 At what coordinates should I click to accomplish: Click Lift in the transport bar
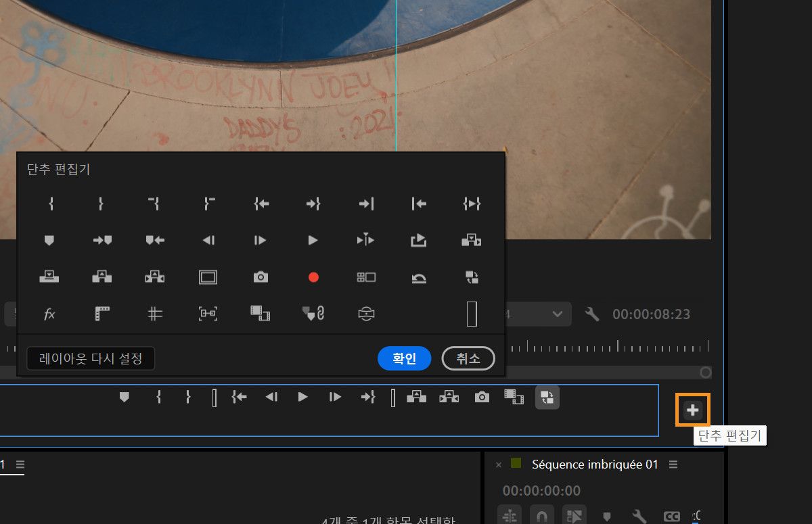pyautogui.click(x=416, y=397)
